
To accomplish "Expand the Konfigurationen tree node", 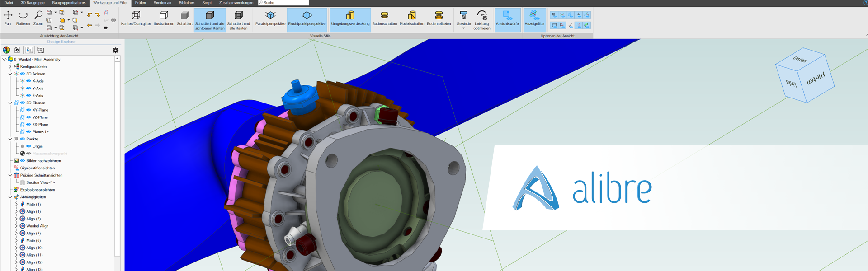I will [10, 67].
